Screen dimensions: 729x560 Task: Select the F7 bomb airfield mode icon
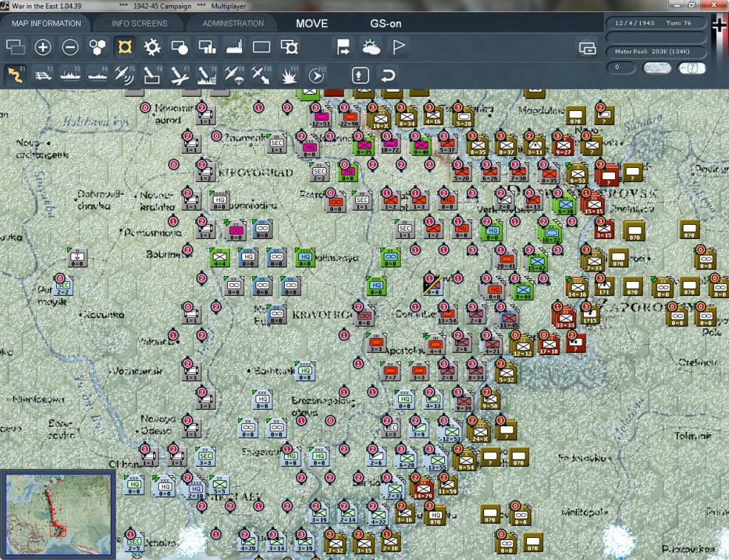[179, 75]
